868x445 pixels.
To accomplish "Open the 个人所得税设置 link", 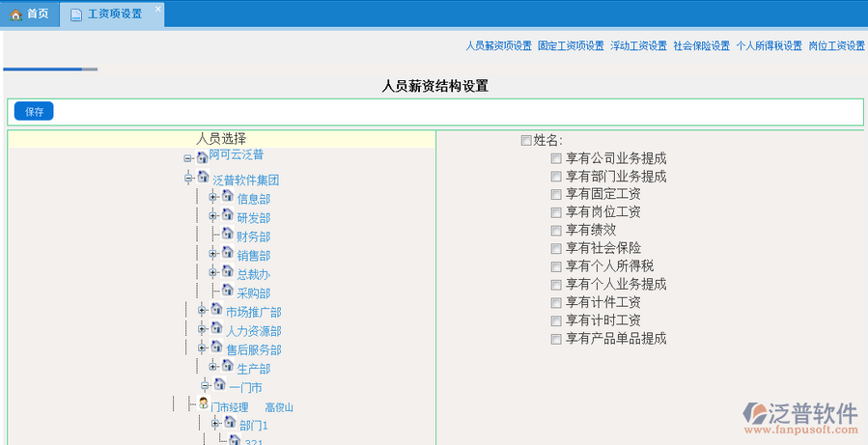I will 769,45.
